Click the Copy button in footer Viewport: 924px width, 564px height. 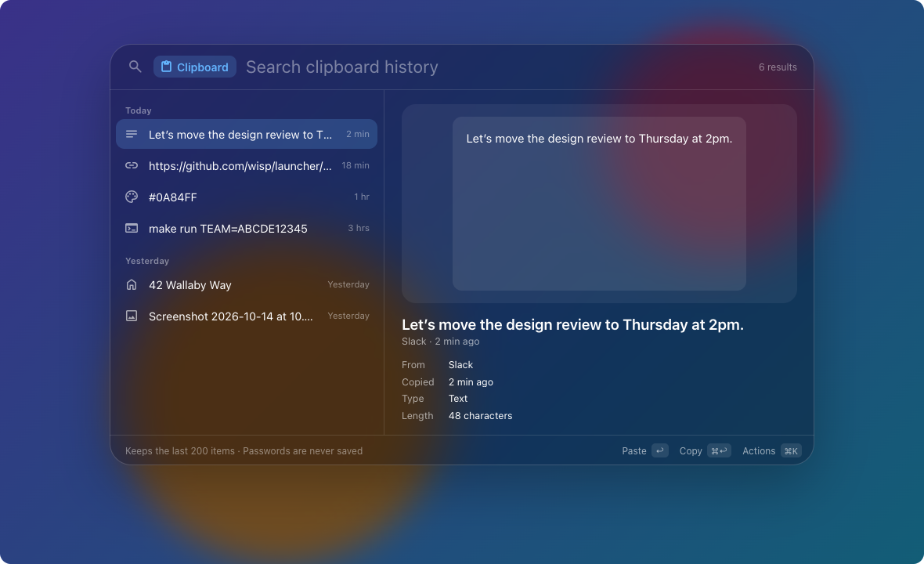click(x=705, y=451)
